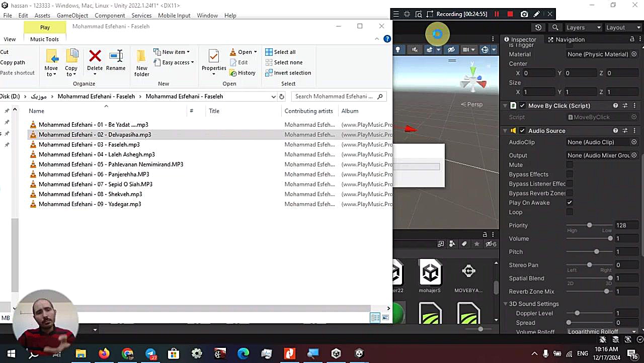
Task: Open Move By Click component help icon
Action: [x=615, y=106]
